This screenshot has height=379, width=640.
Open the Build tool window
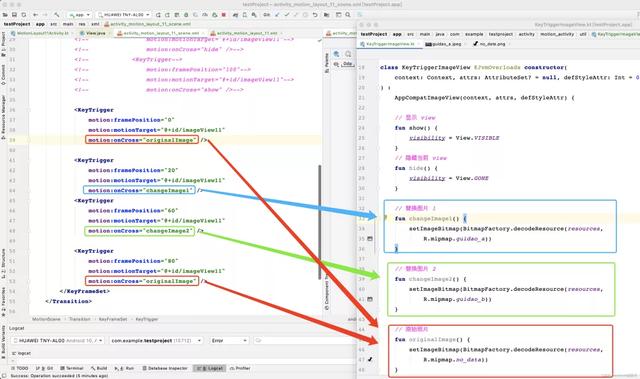[x=99, y=368]
